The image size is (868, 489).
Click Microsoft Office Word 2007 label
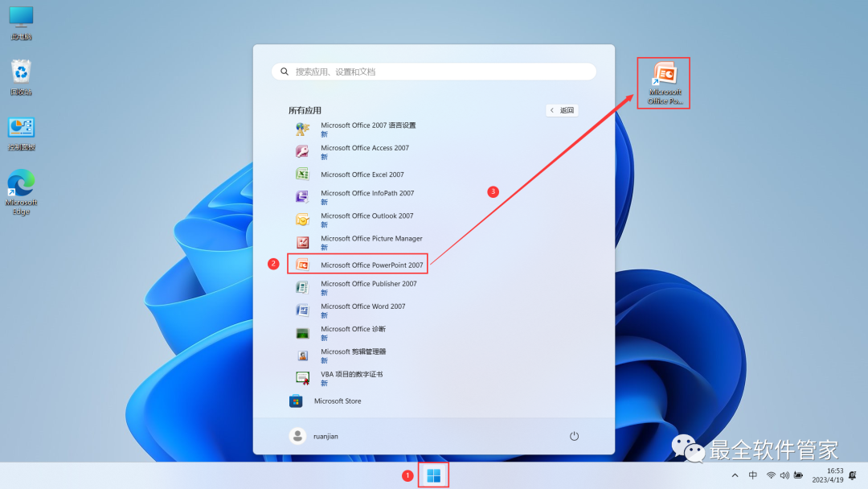(x=363, y=306)
